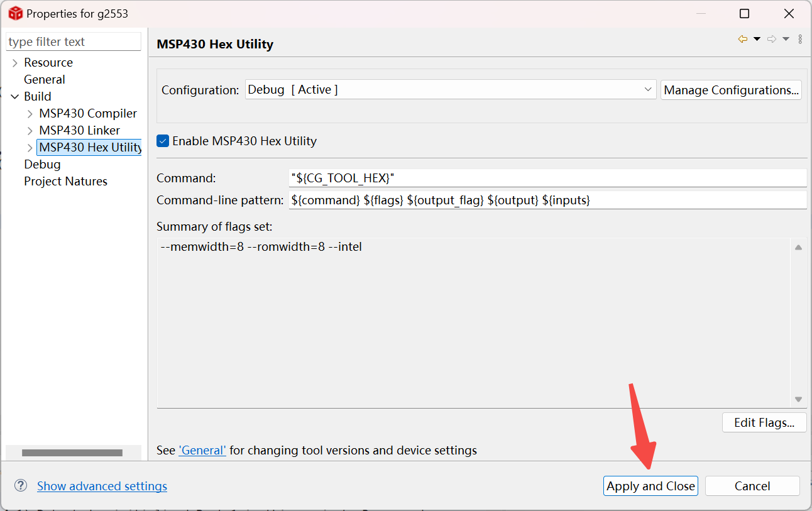
Task: Click the Properties window app icon
Action: click(x=15, y=13)
